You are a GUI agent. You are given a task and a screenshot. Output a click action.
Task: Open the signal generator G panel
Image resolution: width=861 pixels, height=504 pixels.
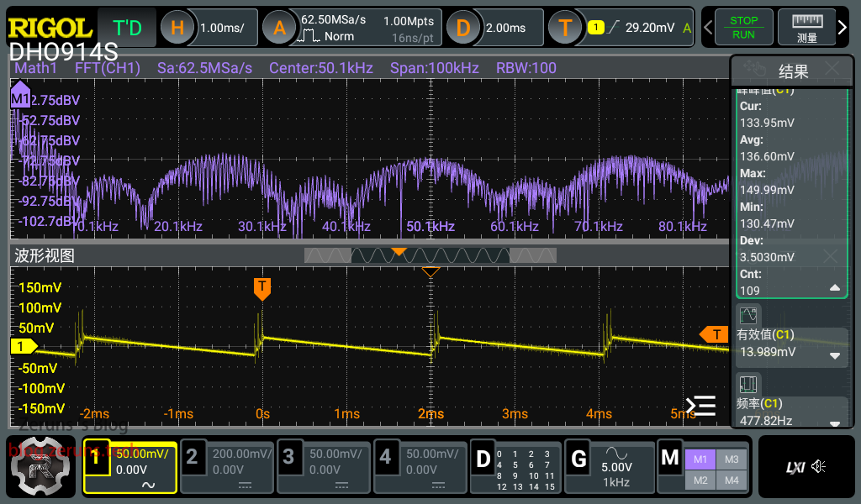(578, 459)
